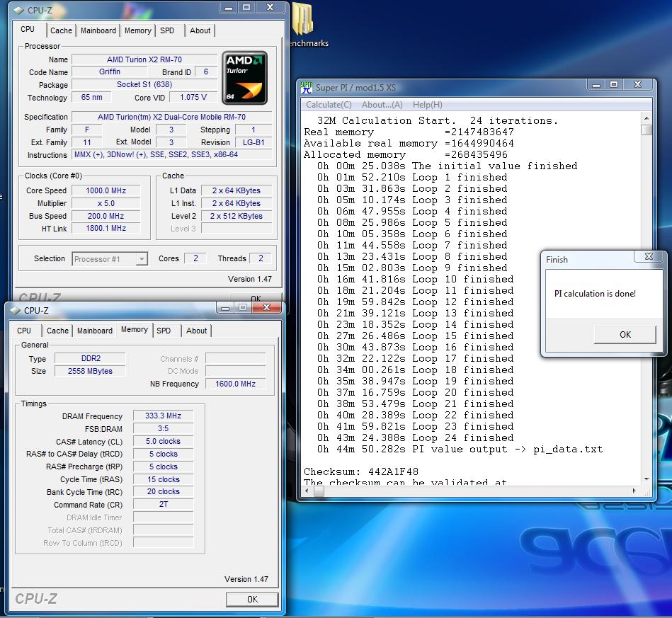This screenshot has width=672, height=618.
Task: Click the Bus Speed value 200.0 MHz
Action: (106, 216)
